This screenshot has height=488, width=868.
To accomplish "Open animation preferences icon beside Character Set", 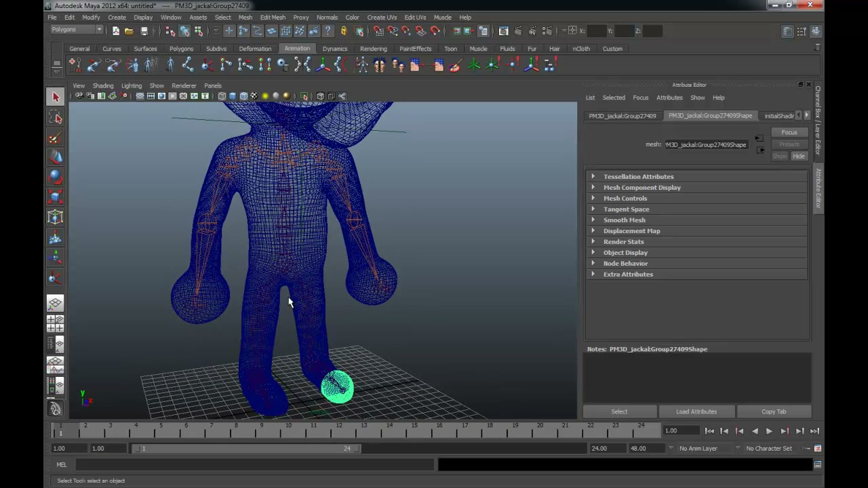I will [818, 448].
